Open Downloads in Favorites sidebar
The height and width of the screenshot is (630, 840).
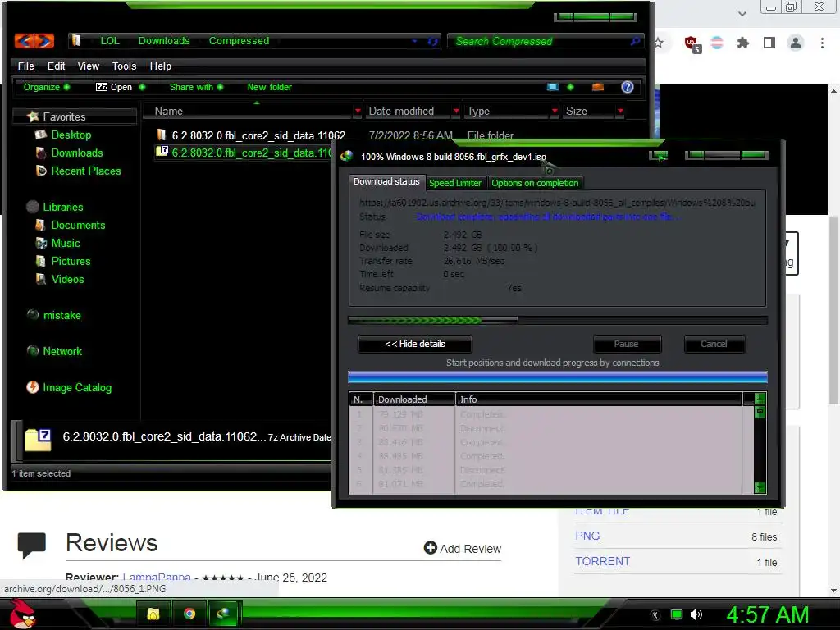coord(76,153)
